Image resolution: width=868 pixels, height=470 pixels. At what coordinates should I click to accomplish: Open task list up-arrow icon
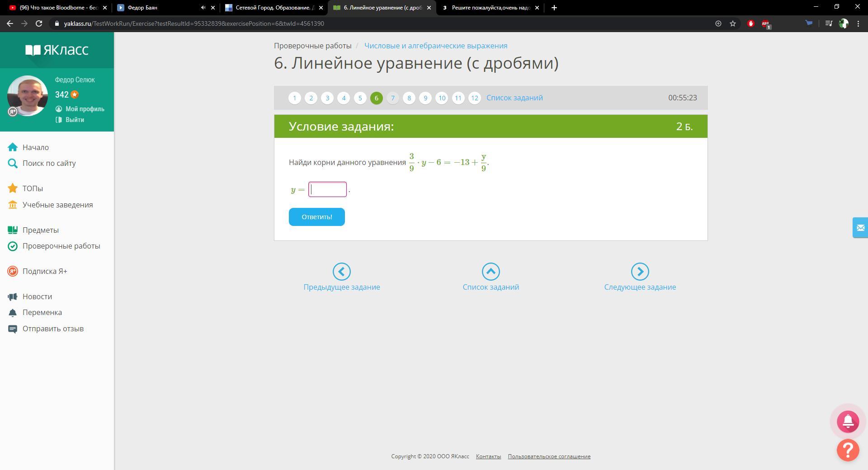pos(491,272)
